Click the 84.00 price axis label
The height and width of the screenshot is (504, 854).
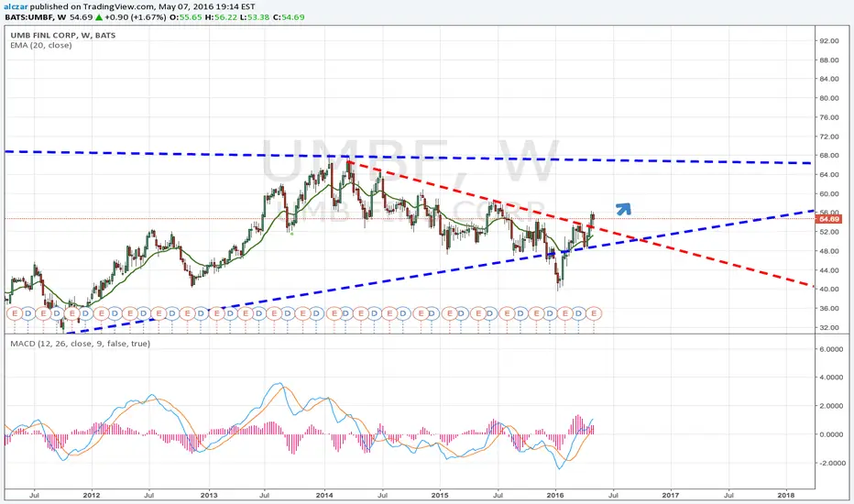[829, 79]
